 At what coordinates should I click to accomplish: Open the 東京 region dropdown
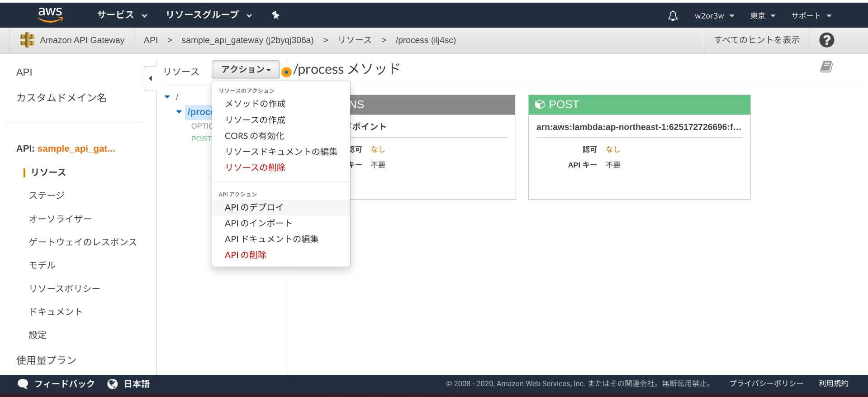click(x=763, y=16)
